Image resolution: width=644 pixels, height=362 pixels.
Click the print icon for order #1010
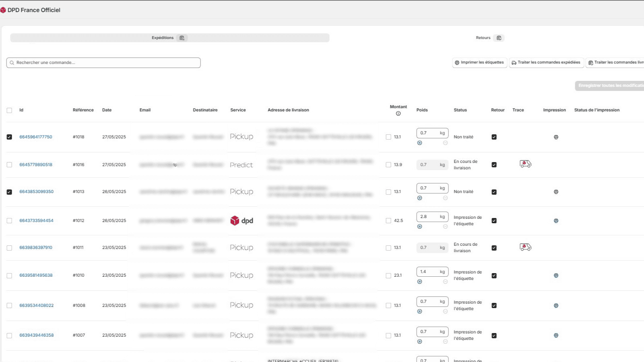556,276
